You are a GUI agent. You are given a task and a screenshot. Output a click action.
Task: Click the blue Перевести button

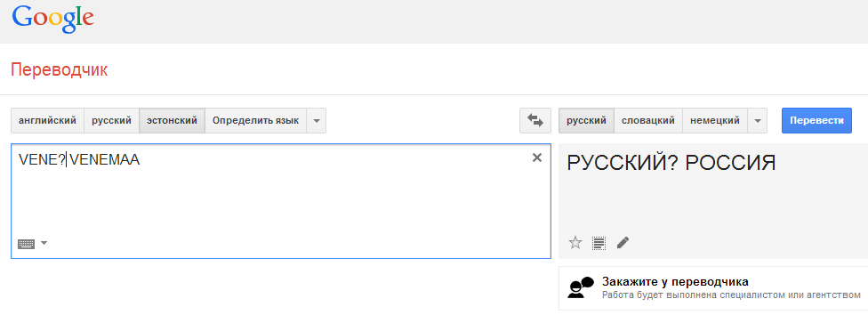[816, 121]
